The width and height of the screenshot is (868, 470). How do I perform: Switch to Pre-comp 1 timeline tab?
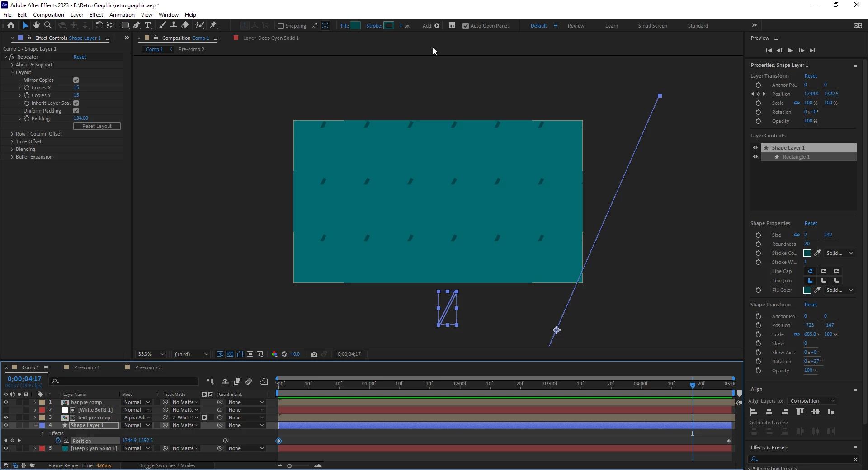87,367
